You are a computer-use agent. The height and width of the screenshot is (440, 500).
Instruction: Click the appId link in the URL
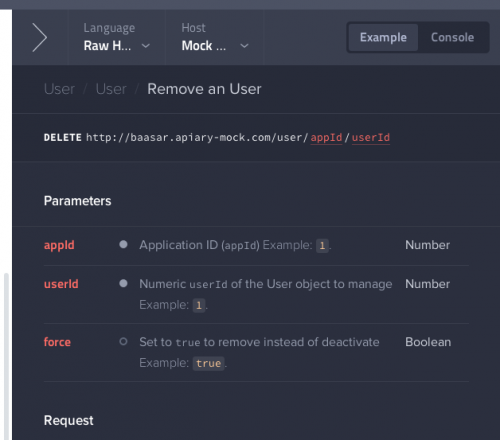[326, 138]
